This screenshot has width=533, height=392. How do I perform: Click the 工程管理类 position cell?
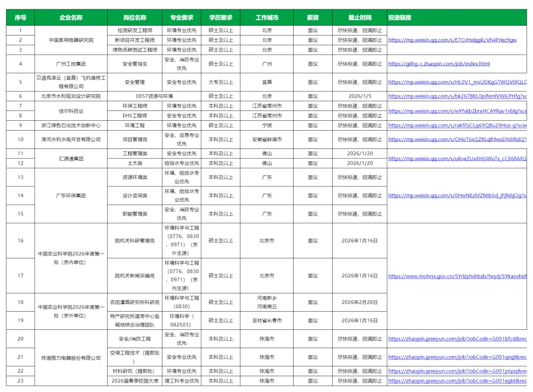tap(135, 153)
